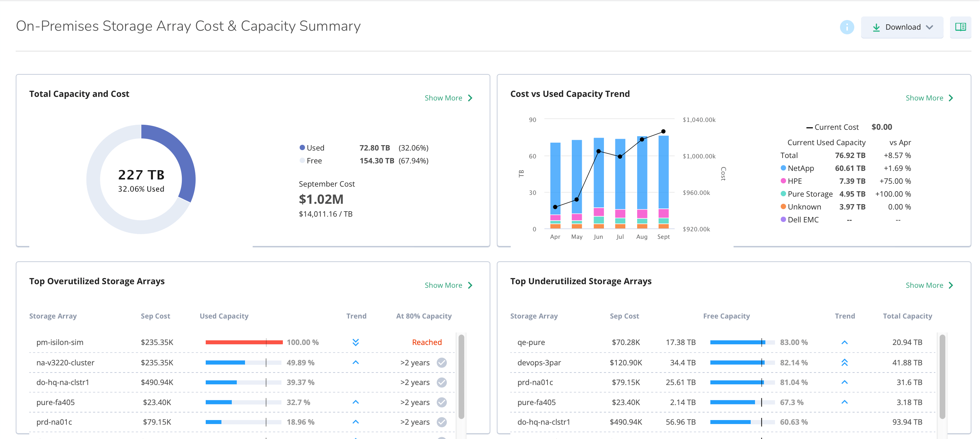This screenshot has width=980, height=439.
Task: Toggle Unknown legend marker
Action: coord(783,206)
